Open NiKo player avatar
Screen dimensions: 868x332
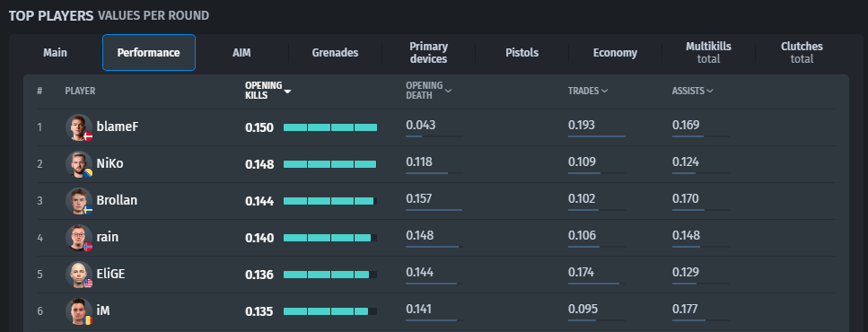pyautogui.click(x=79, y=164)
